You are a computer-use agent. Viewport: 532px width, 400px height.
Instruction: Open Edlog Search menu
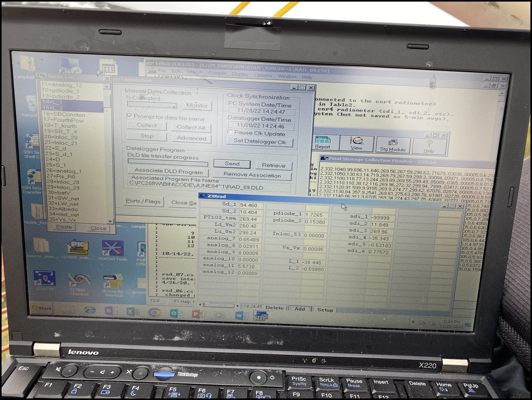click(194, 72)
